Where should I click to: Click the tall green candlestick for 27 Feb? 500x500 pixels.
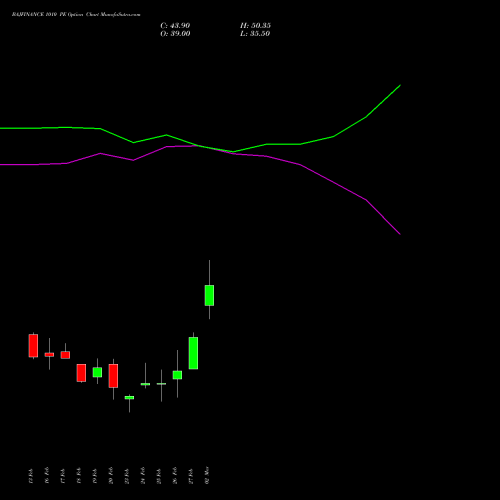[193, 353]
